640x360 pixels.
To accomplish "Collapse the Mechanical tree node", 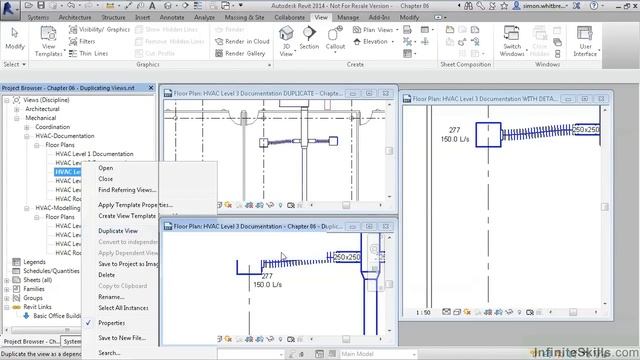I will 17,118.
